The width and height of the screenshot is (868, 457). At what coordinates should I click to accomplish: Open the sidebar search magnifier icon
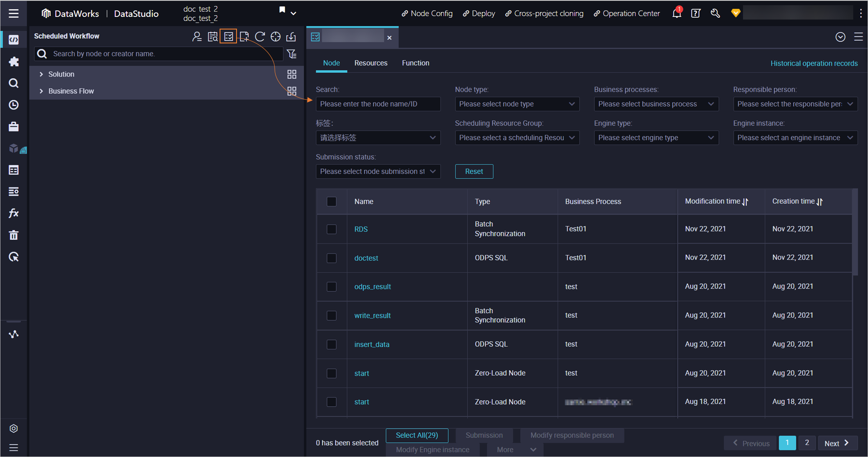click(x=13, y=83)
